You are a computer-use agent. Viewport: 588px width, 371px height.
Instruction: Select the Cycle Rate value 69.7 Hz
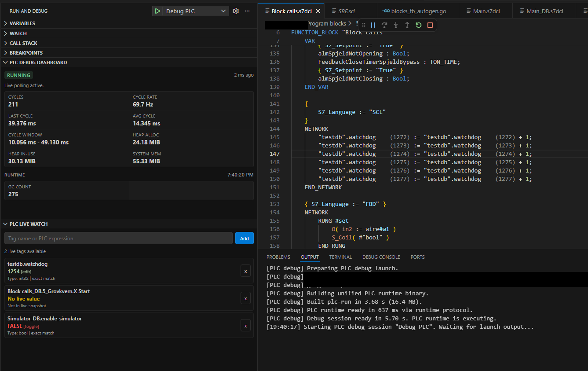coord(143,104)
